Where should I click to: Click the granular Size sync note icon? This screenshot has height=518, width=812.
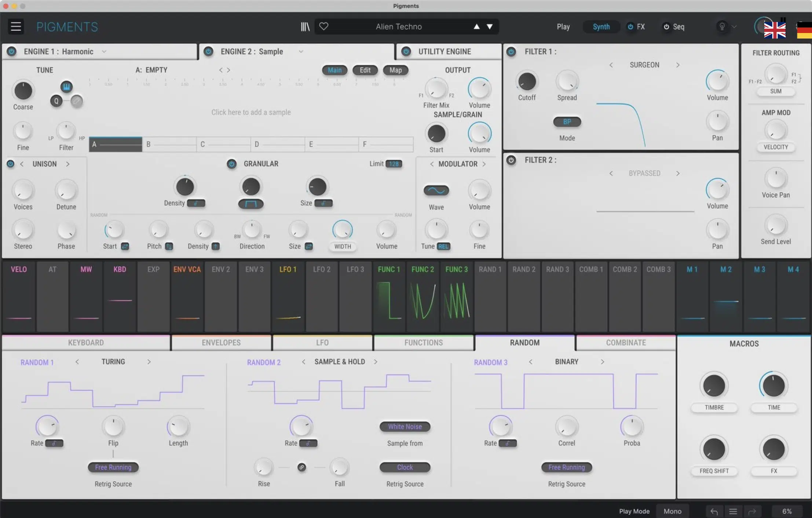point(323,203)
